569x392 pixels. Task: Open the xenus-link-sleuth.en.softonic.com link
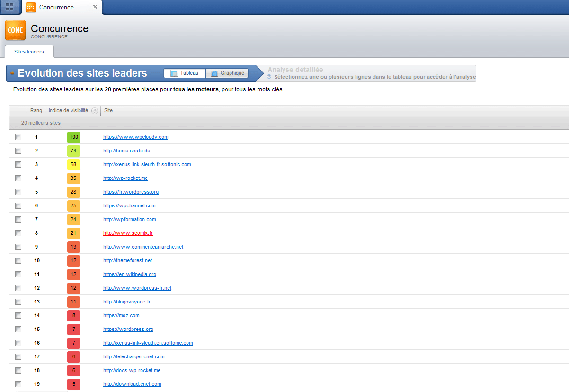pos(148,343)
